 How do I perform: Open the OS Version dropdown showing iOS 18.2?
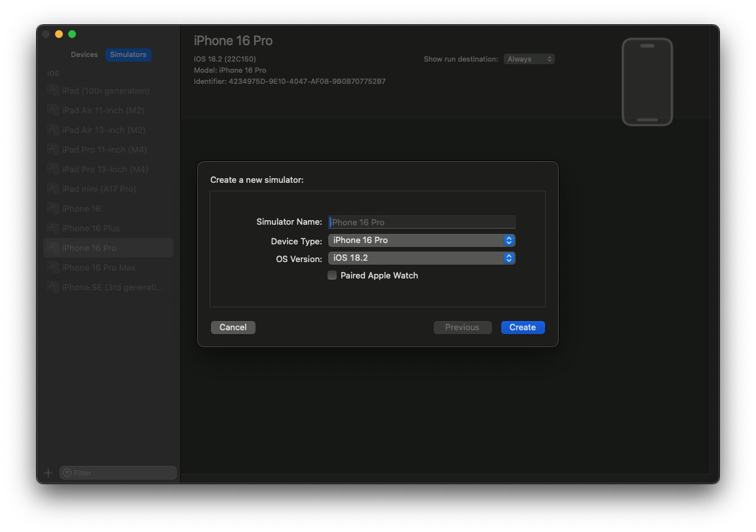421,257
